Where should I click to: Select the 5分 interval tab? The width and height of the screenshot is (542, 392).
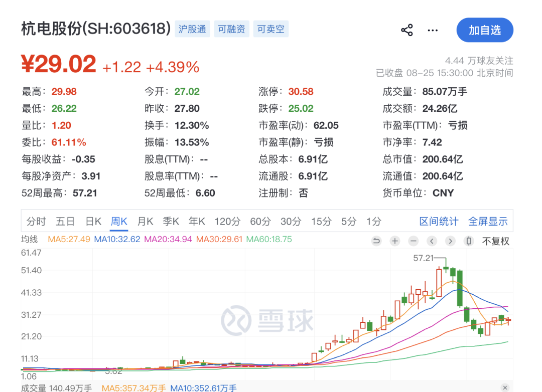pyautogui.click(x=348, y=222)
